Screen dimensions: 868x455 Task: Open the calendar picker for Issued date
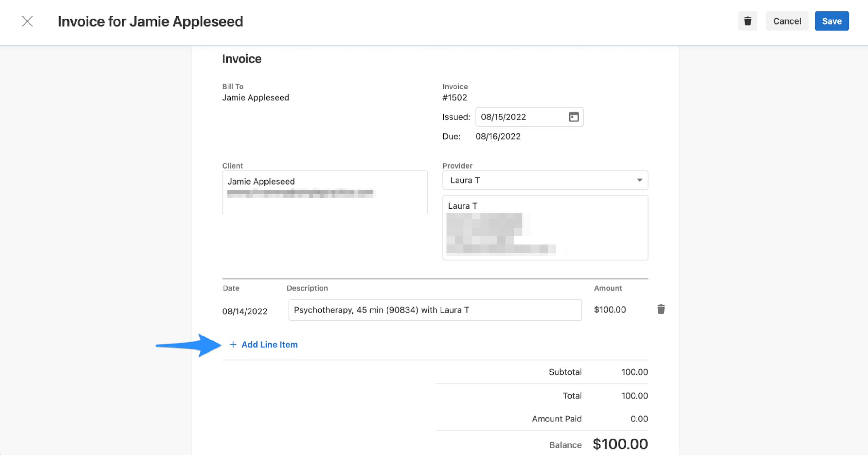pos(573,117)
